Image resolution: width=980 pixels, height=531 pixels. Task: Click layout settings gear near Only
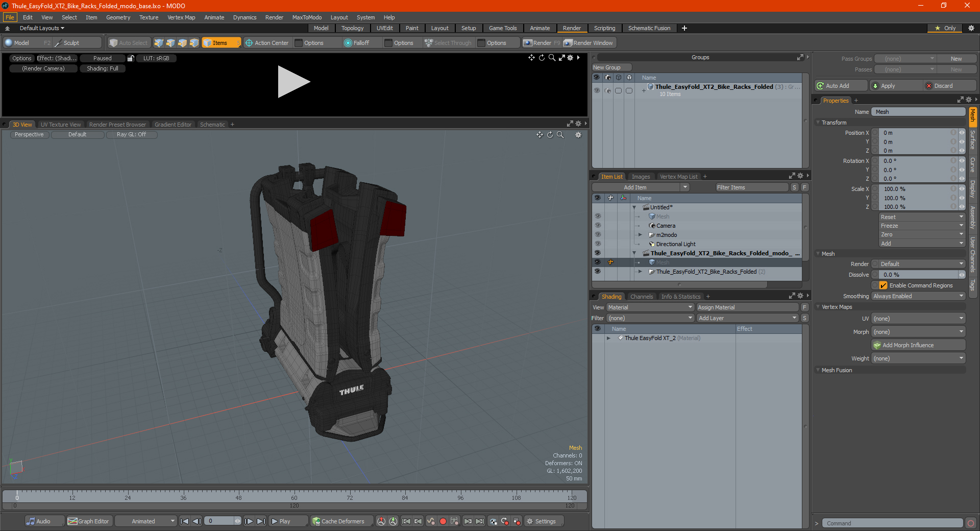point(971,28)
